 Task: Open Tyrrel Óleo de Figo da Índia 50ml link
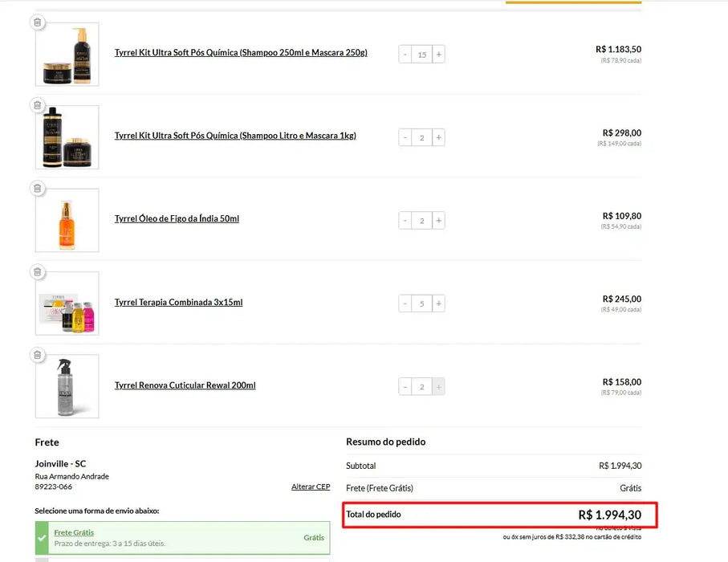coord(177,219)
